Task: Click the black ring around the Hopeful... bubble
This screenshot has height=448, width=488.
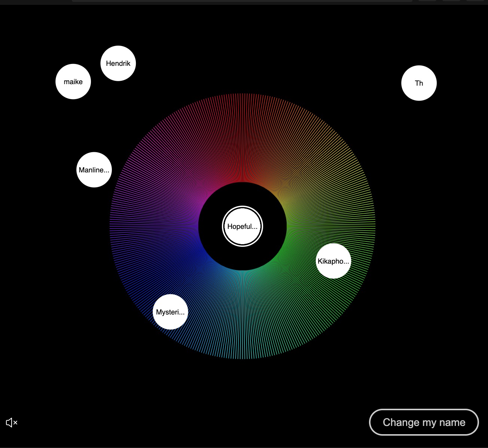Action: pos(243,194)
